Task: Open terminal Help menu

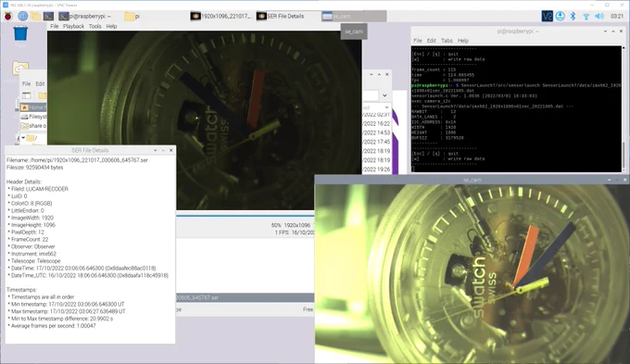Action: [x=463, y=41]
